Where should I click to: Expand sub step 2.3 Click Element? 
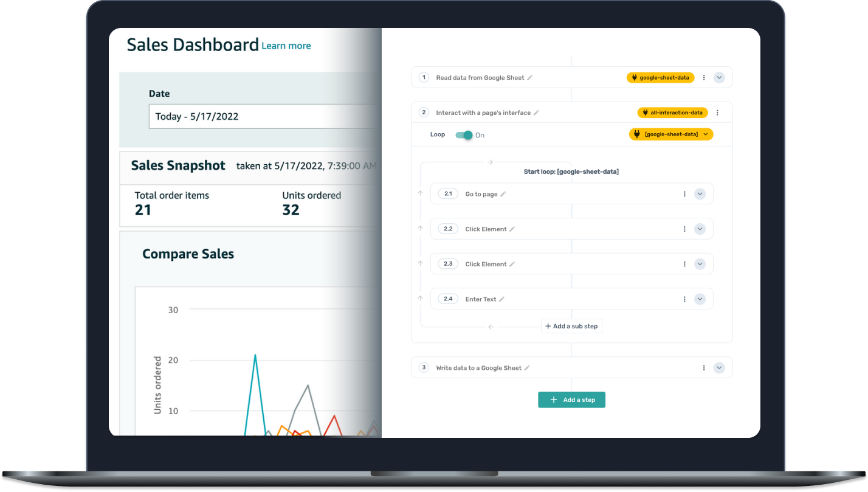click(700, 264)
